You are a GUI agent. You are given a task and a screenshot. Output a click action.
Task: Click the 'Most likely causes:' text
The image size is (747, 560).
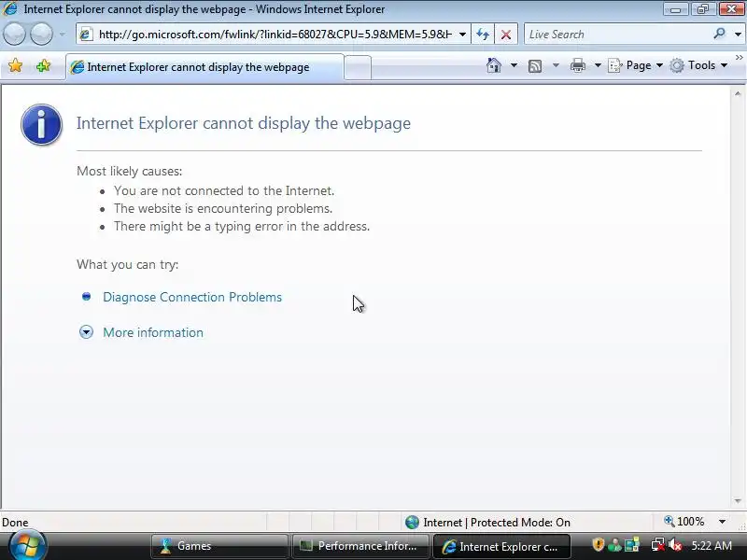click(x=130, y=171)
